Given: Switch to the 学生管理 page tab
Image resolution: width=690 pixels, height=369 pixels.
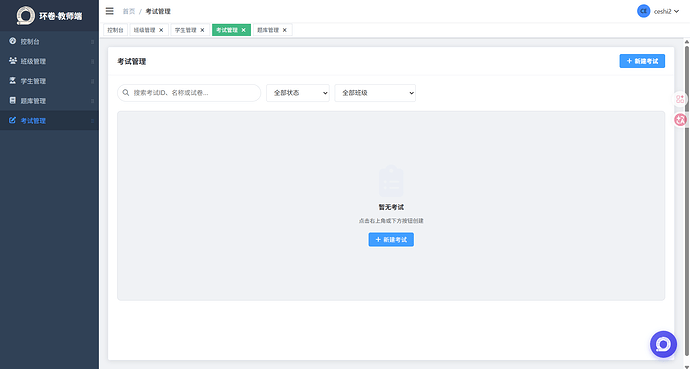Looking at the screenshot, I should point(186,30).
